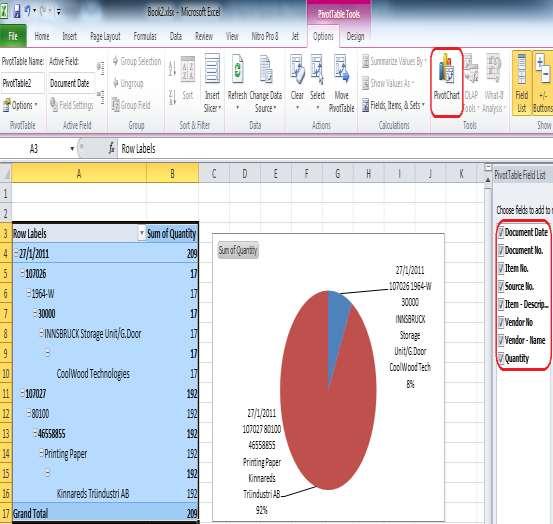Viewport: 553px width, 524px height.
Task: Collapse the 107026 document row
Action: (x=22, y=273)
